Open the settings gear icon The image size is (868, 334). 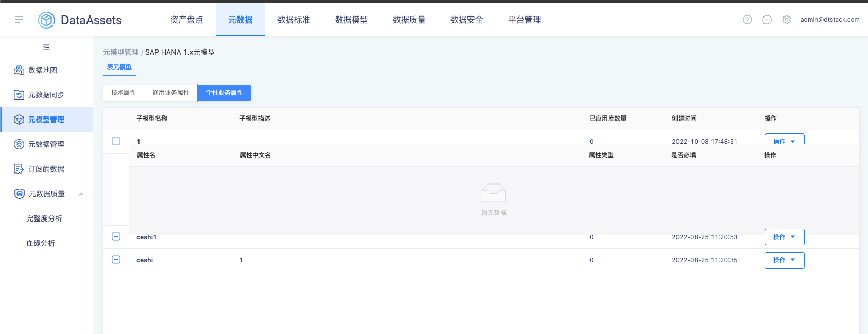pos(787,20)
